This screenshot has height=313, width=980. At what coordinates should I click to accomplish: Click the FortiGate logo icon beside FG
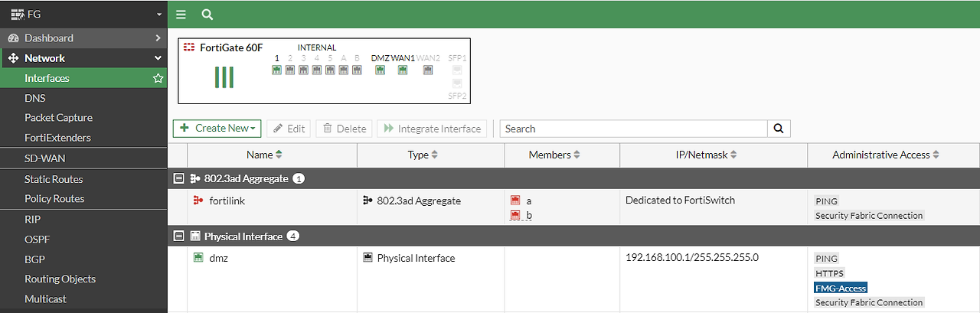coord(18,14)
